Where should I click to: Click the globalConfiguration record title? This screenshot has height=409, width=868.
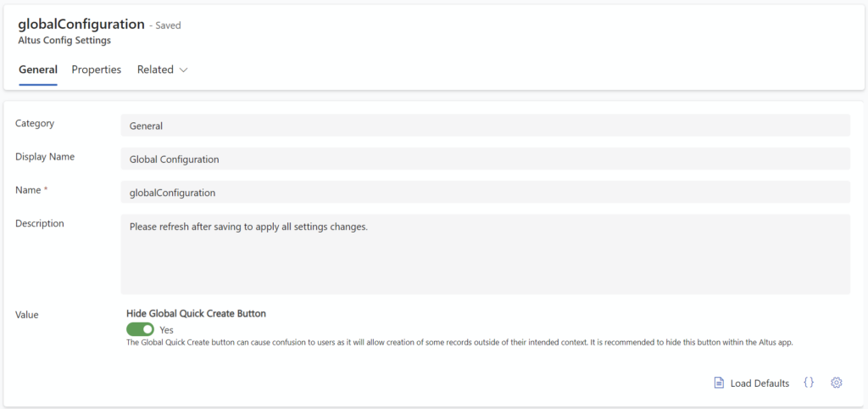81,24
